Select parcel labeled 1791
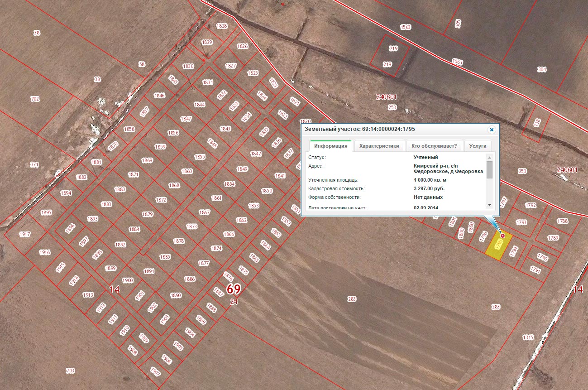The height and width of the screenshot is (390, 588). pyautogui.click(x=535, y=270)
